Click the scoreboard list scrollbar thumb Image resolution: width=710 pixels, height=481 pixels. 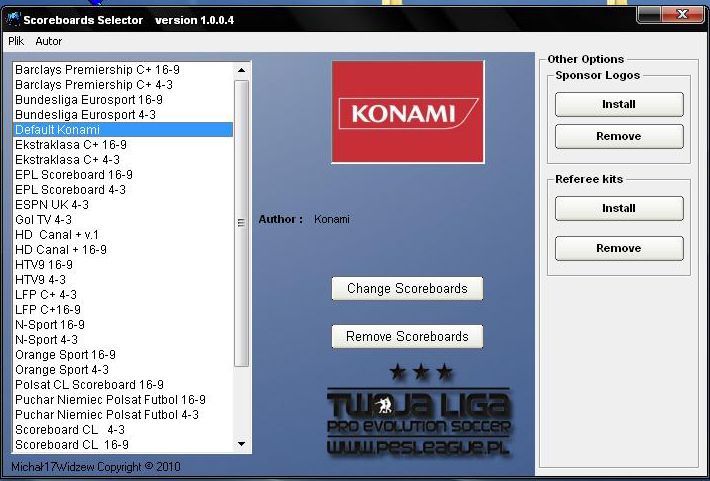[x=241, y=222]
